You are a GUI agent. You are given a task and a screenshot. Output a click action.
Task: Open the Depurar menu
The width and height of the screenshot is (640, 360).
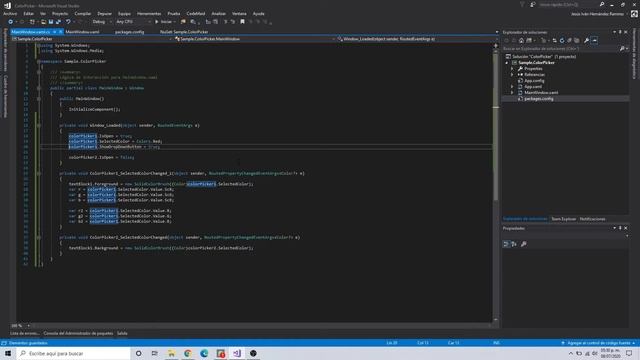(x=104, y=13)
